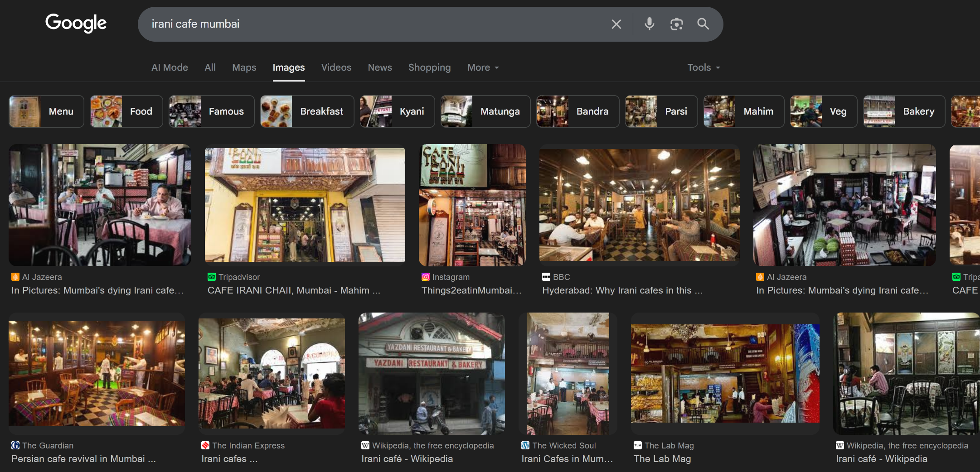Choose the Parsi filter chip
The height and width of the screenshot is (472, 980).
661,111
